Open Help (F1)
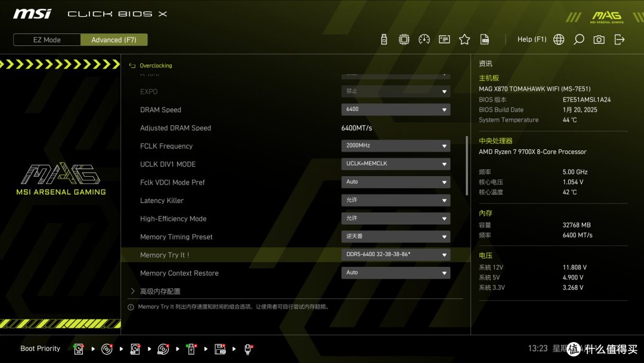644x363 pixels. pos(532,39)
